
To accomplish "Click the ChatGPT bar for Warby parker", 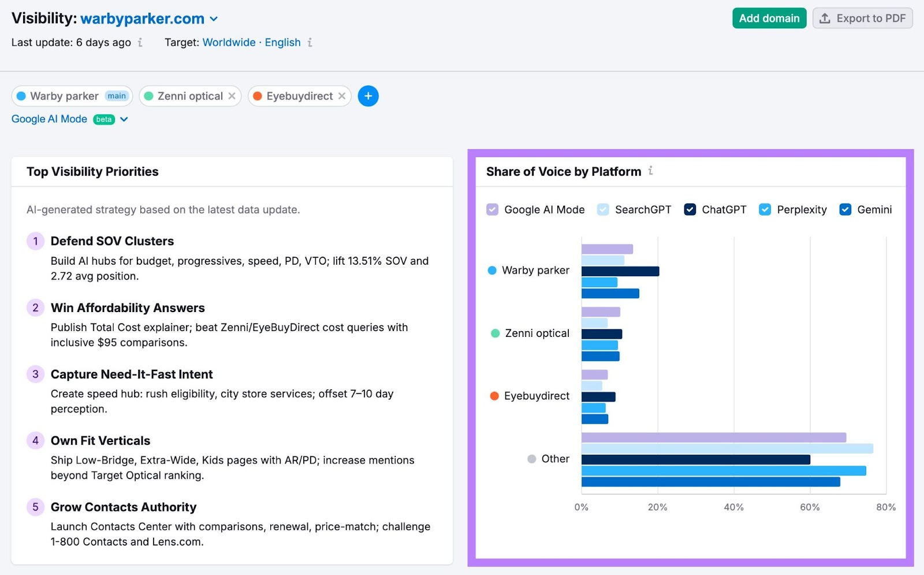I will pyautogui.click(x=618, y=270).
